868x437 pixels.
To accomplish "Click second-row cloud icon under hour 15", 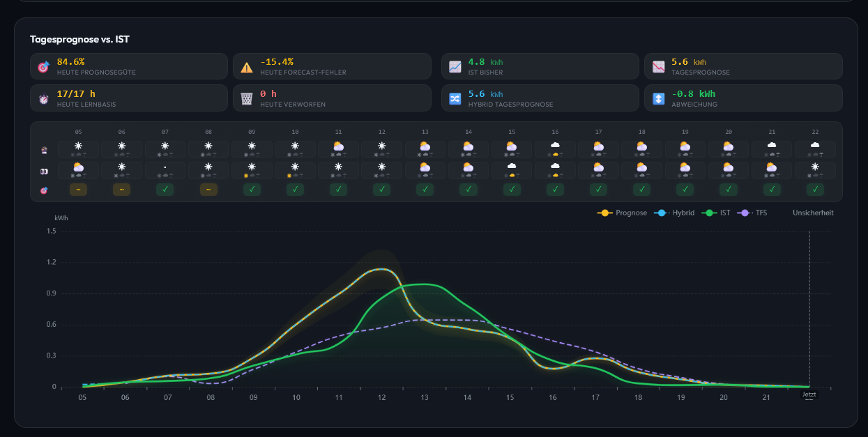I will point(512,167).
